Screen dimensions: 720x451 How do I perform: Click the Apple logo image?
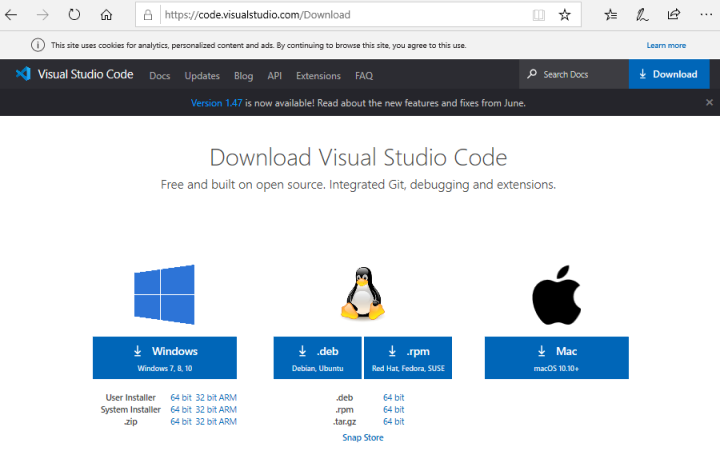(x=557, y=295)
